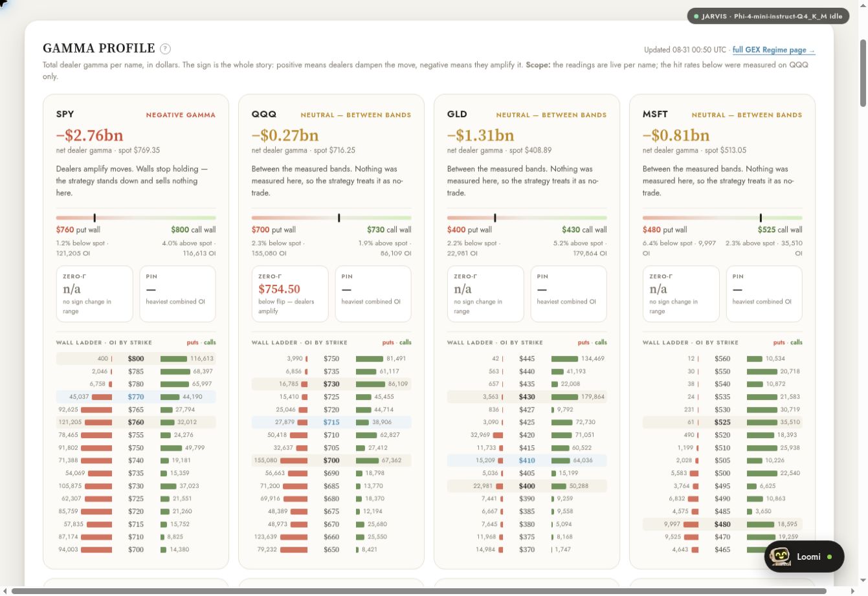Click the 'Updated 08-31 00:50 UTC' timestamp
The image size is (868, 596).
[x=685, y=50]
